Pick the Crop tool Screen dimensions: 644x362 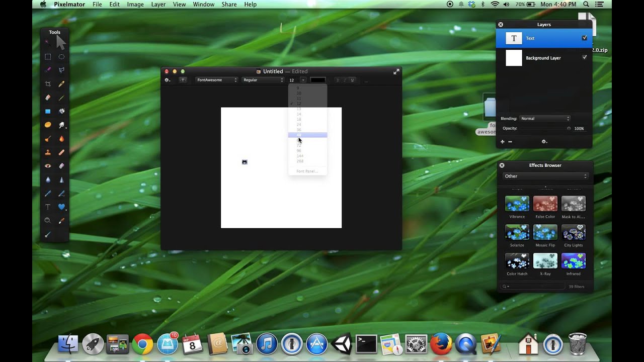click(x=48, y=84)
